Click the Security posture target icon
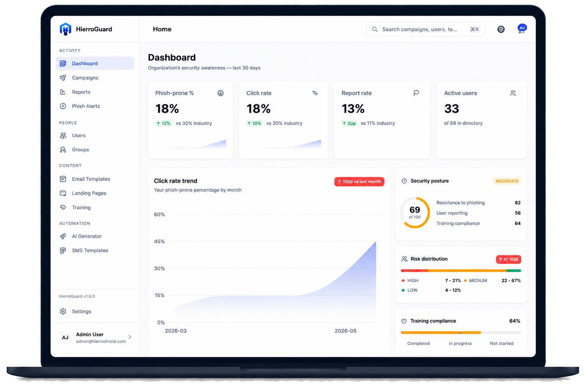Screen dimensions: 588x384 pos(404,181)
